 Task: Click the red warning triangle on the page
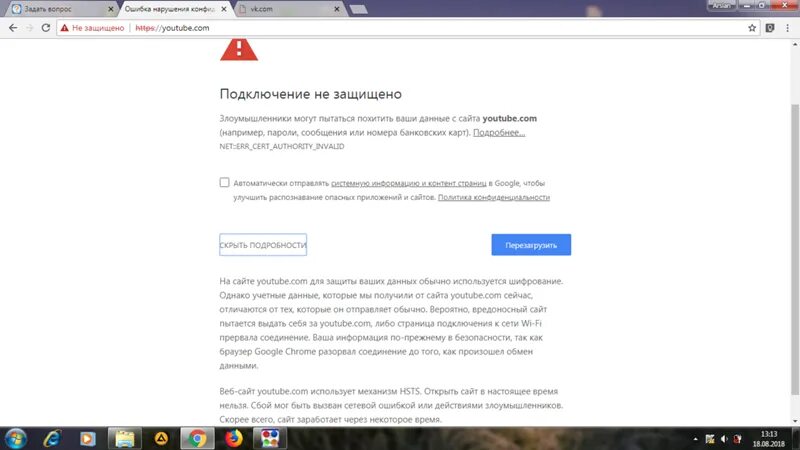tap(239, 50)
